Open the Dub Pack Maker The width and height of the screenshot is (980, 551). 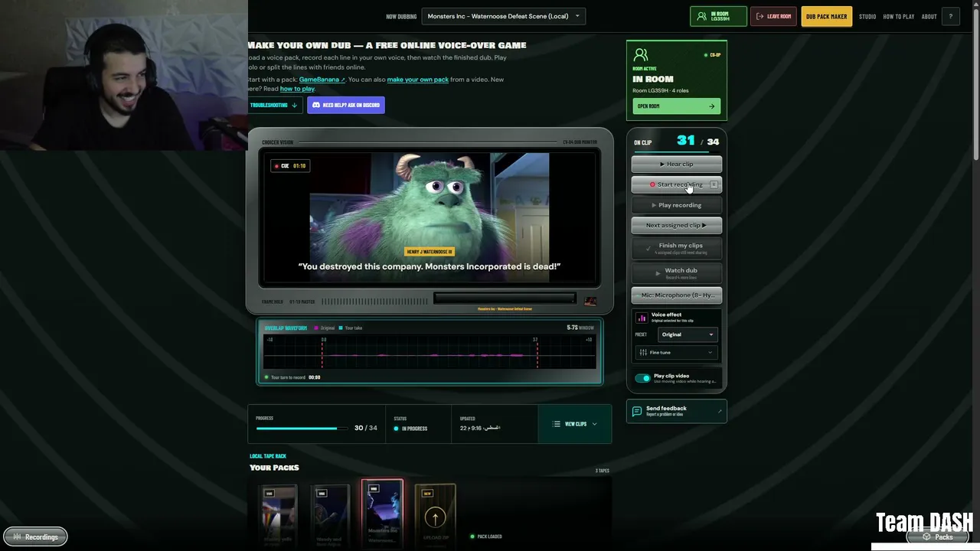point(826,16)
